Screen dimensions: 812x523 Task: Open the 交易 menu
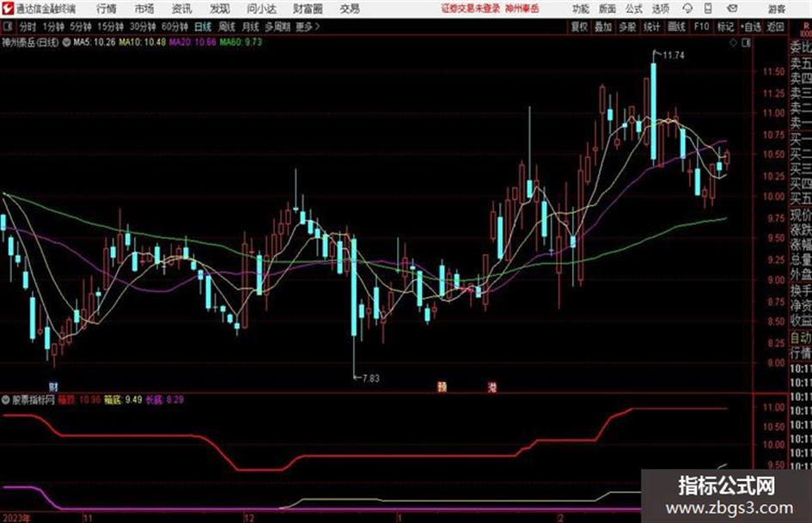point(350,9)
